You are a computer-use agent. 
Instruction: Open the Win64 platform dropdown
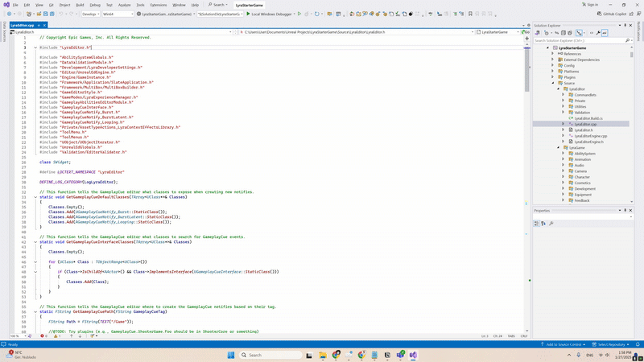point(119,14)
